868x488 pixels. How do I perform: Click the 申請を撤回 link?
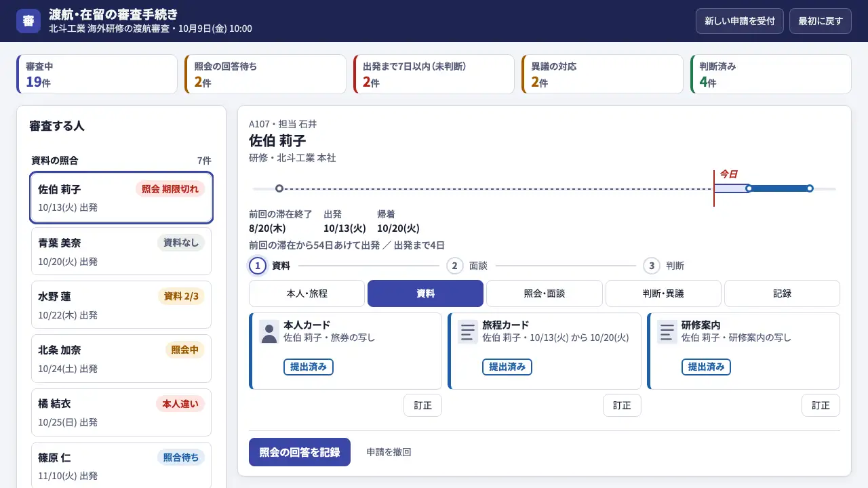coord(389,452)
